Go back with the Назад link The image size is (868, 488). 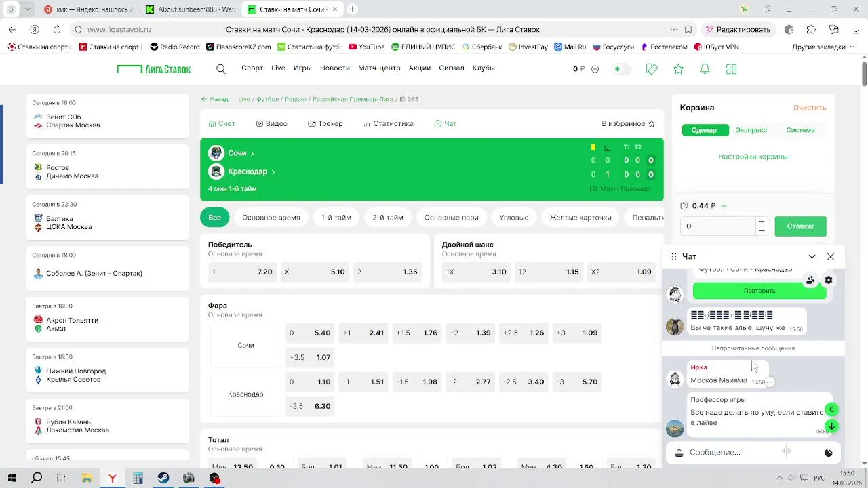pyautogui.click(x=214, y=99)
